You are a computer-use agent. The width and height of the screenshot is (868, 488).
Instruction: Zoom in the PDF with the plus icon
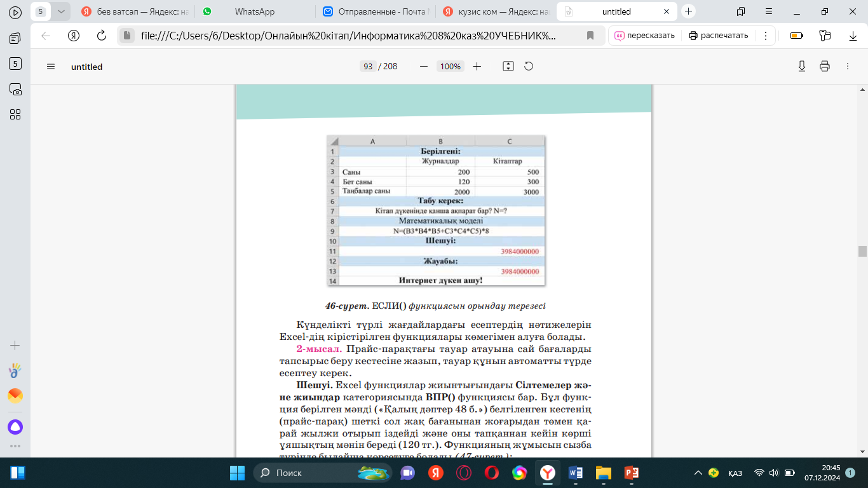click(477, 66)
